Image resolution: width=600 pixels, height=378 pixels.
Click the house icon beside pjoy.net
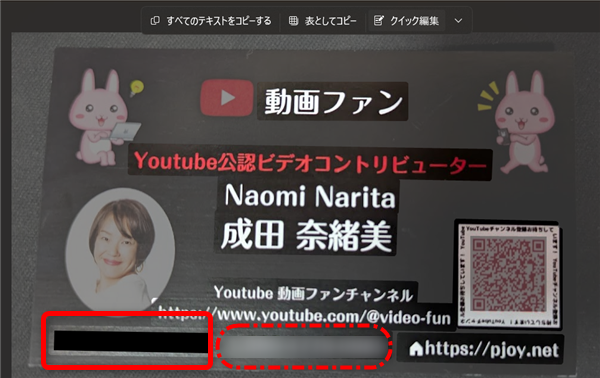click(416, 349)
